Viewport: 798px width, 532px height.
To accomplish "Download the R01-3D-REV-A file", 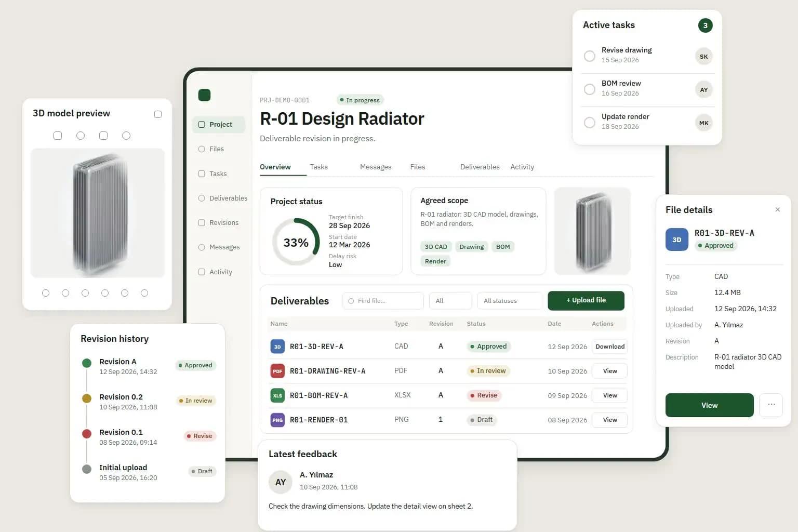I will click(x=610, y=347).
